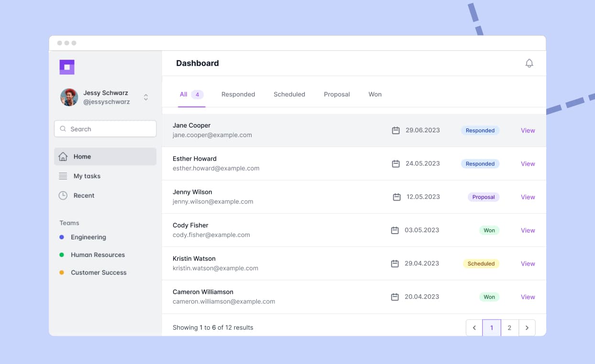Click the count badge 4 on All
The image size is (595, 364).
198,95
